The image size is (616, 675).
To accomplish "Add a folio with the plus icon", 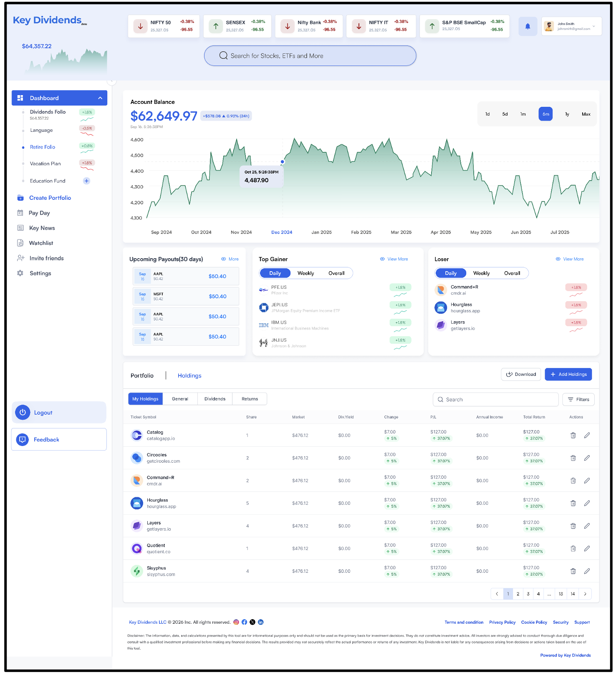I will (x=86, y=181).
